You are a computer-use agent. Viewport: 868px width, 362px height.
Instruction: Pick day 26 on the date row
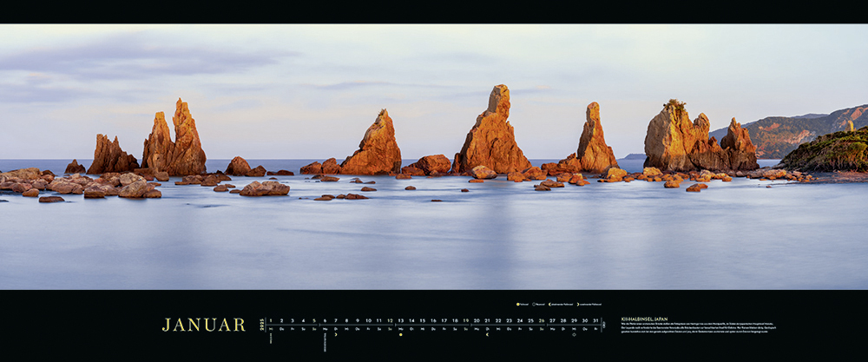(x=541, y=320)
